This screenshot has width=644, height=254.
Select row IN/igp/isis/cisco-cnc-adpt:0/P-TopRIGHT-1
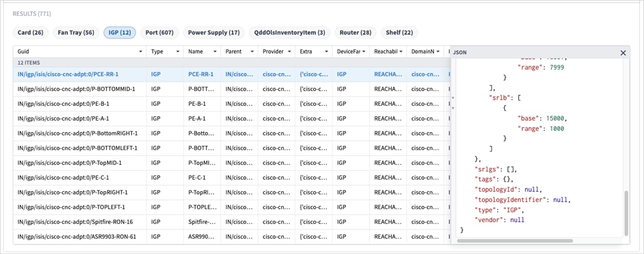point(232,192)
